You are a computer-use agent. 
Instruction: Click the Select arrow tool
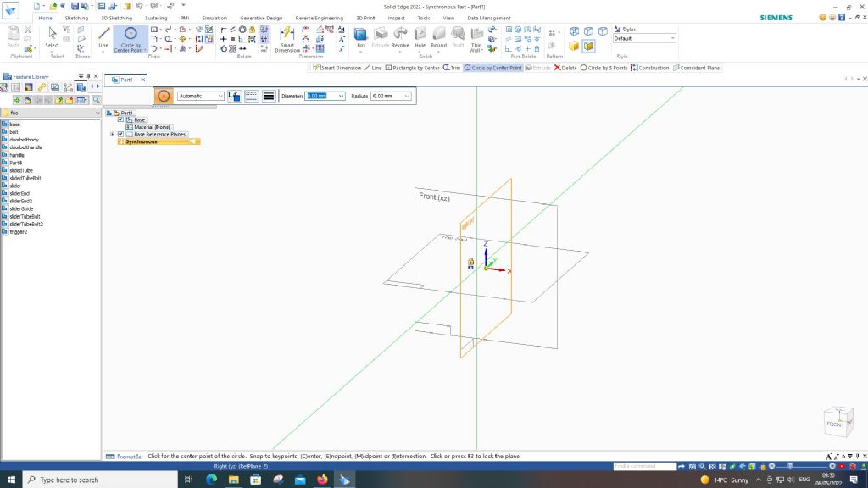coord(52,36)
